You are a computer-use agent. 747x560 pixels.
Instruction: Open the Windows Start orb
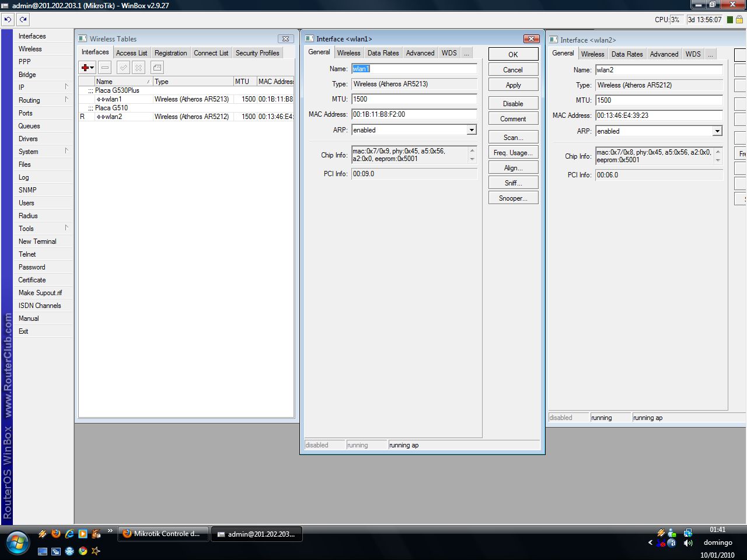tap(17, 542)
